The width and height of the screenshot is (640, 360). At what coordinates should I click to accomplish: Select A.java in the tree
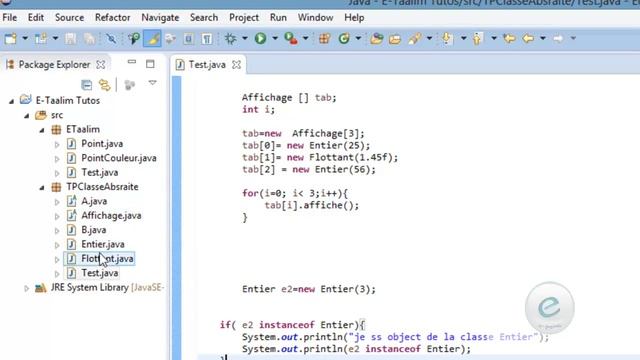94,201
